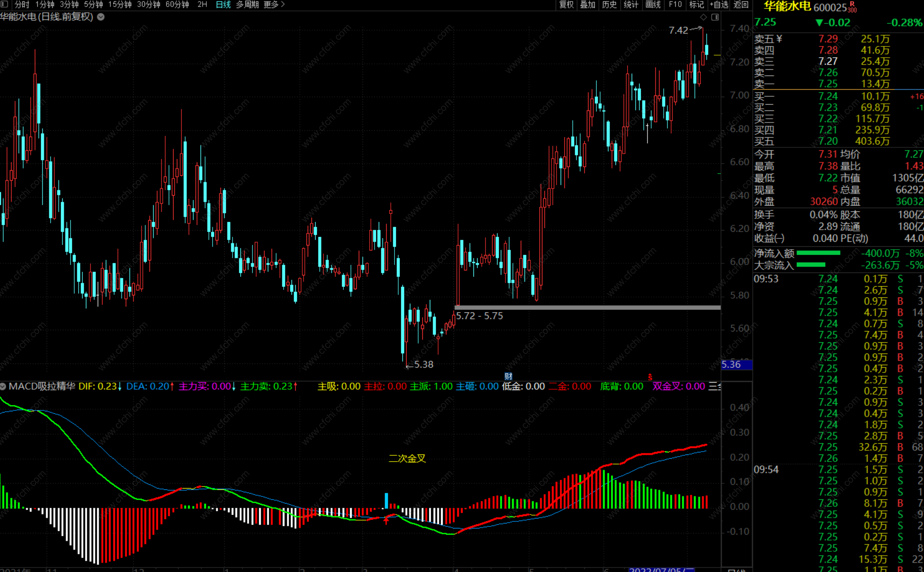Click the 财 financial marker on timeline
The width and height of the screenshot is (924, 572).
508,376
